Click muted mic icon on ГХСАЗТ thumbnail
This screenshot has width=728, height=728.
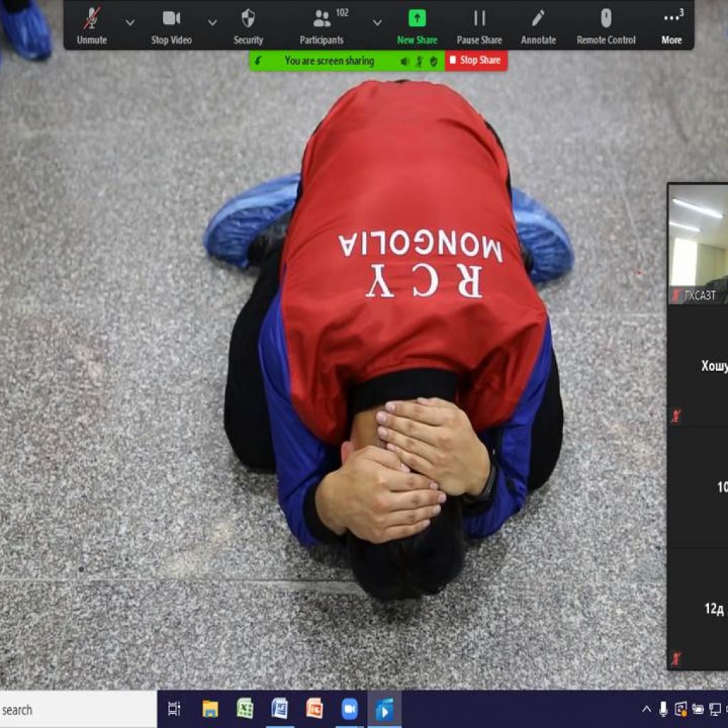[x=677, y=295]
